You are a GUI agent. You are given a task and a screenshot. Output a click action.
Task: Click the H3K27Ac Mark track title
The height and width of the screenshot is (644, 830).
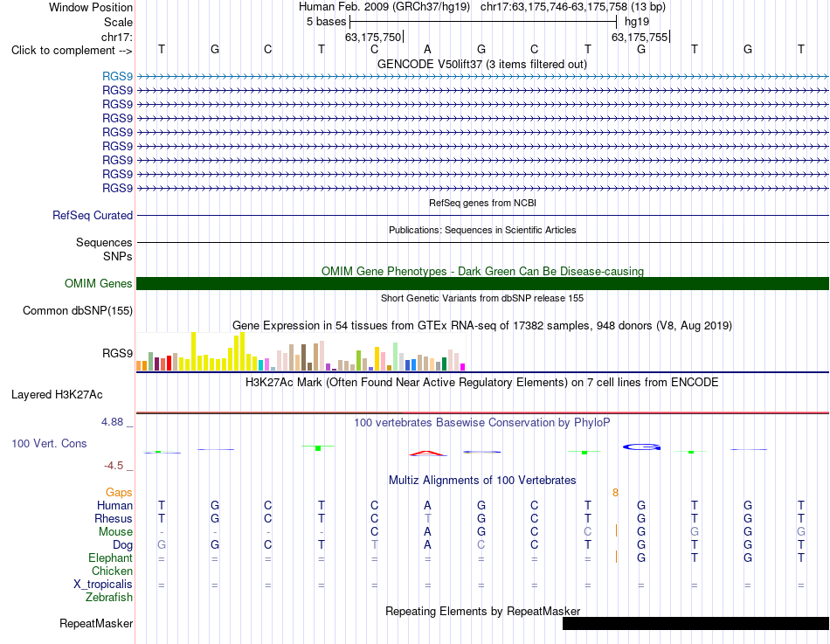pos(481,383)
